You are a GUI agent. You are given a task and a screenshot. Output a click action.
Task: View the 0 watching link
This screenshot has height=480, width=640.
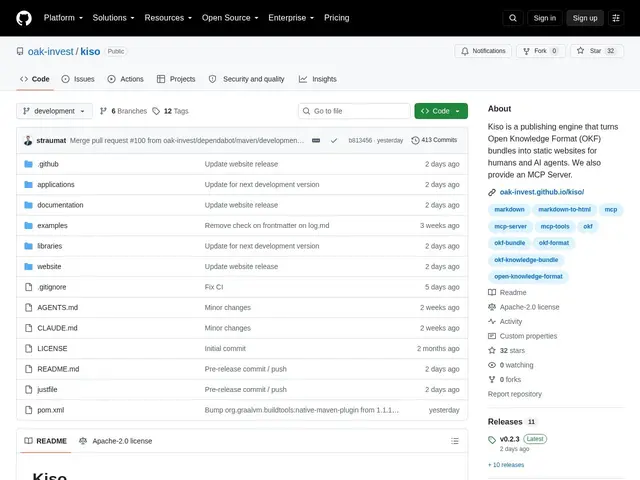[511, 365]
